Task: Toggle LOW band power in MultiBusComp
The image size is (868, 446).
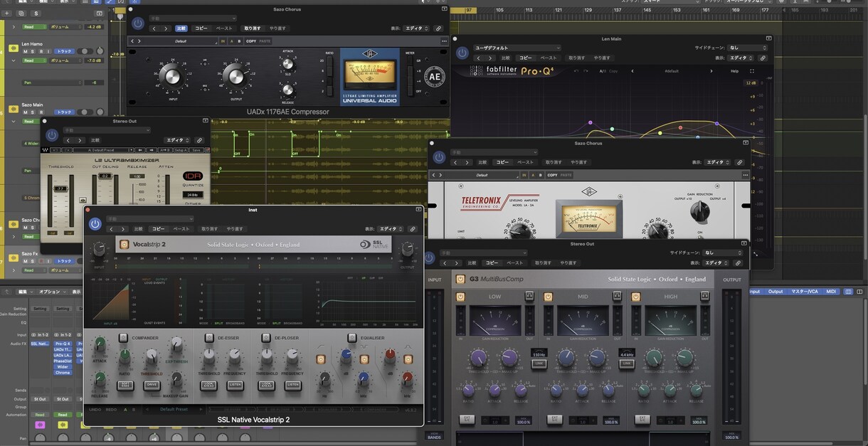Action: pos(460,297)
